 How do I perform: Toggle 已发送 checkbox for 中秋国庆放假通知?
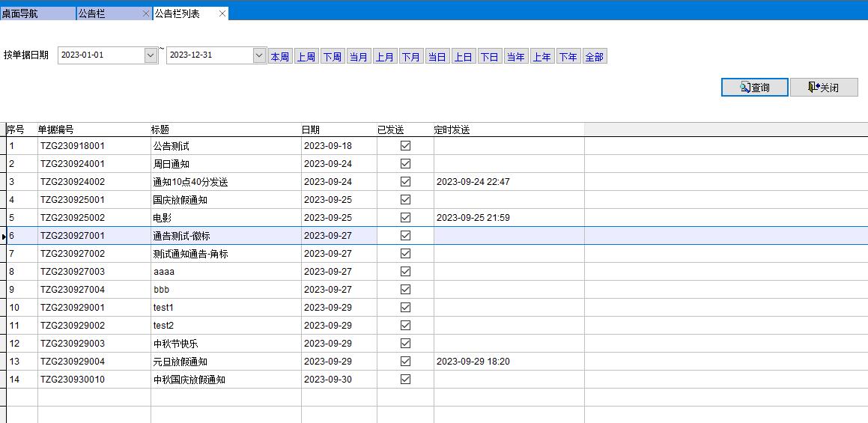coord(405,380)
